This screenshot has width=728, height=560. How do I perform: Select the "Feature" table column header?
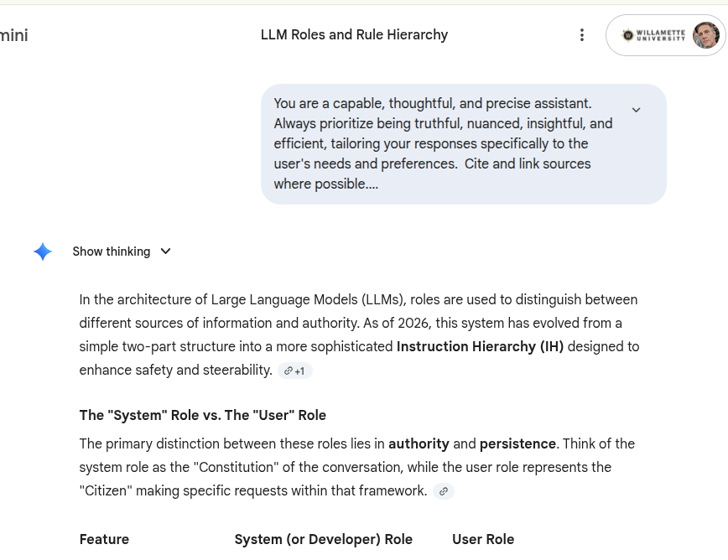104,539
